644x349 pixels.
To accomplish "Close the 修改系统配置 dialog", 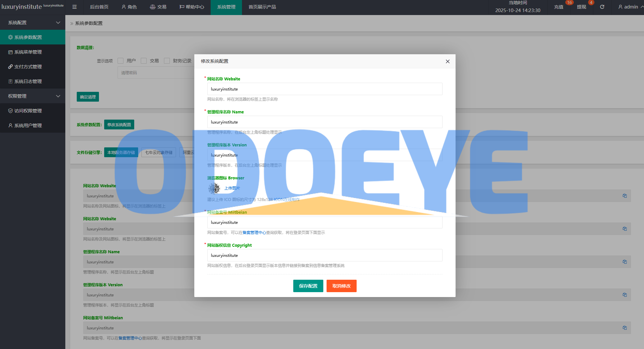I will (x=447, y=61).
